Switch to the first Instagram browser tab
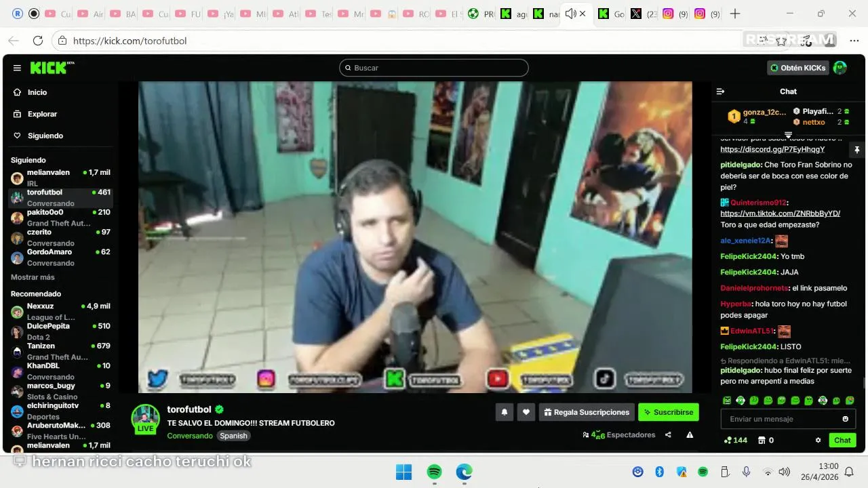868x488 pixels. 675,14
